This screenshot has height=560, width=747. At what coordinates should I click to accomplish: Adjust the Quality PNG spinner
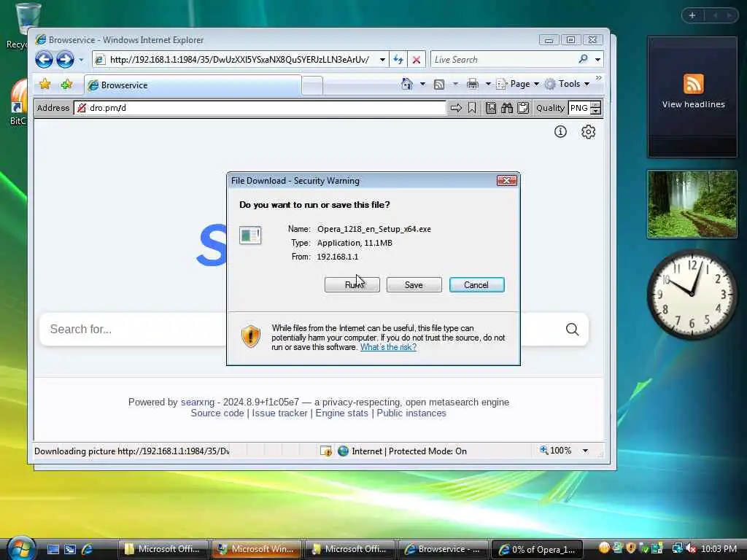click(x=595, y=108)
